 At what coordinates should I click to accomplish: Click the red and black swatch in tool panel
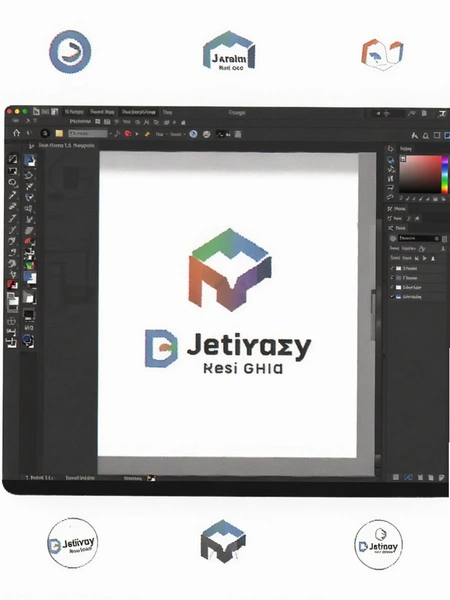12,284
